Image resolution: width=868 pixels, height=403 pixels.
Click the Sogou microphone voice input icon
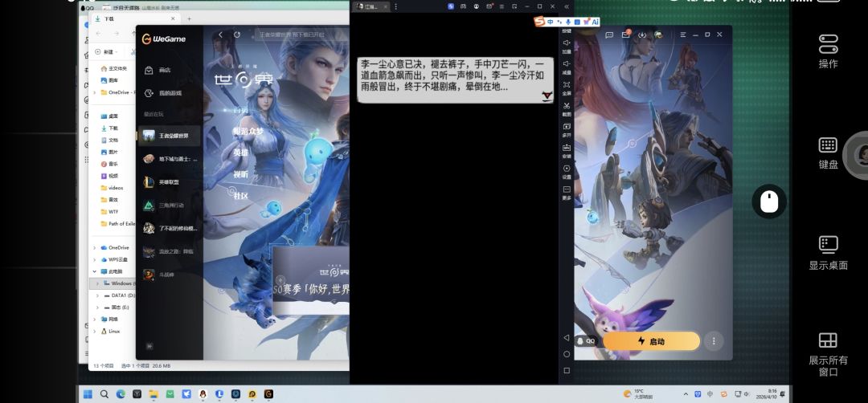pos(568,22)
